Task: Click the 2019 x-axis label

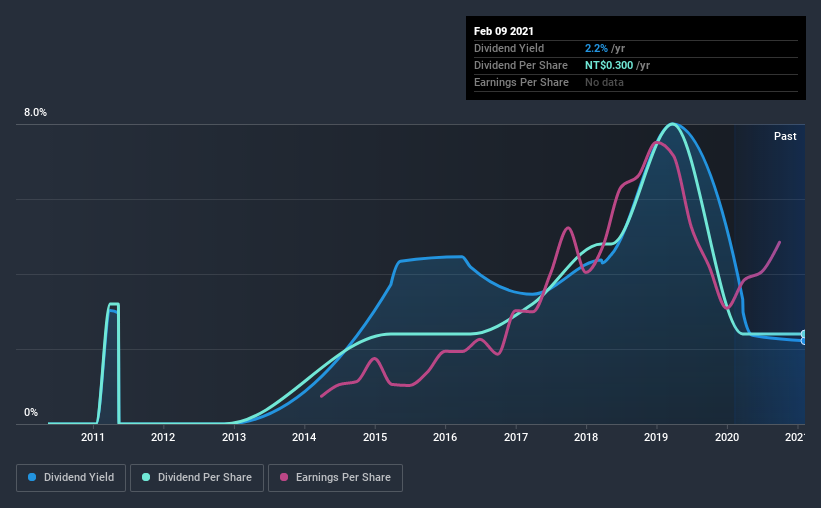Action: [656, 437]
